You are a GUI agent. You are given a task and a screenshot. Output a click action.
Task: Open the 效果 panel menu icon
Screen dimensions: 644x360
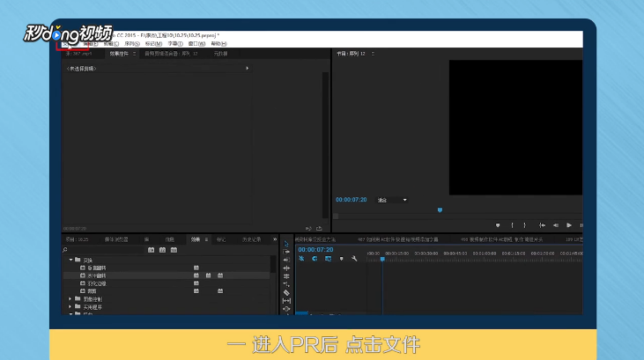click(x=206, y=239)
